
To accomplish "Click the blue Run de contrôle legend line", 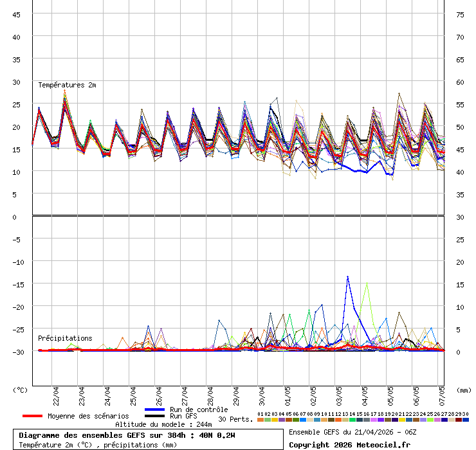I will pos(155,410).
